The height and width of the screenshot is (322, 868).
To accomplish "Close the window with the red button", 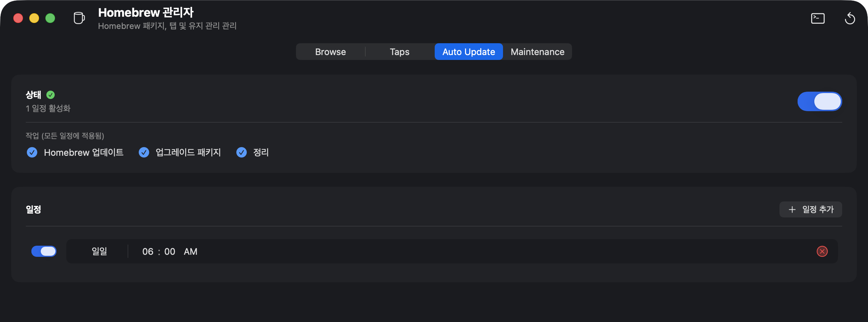I will click(x=18, y=18).
